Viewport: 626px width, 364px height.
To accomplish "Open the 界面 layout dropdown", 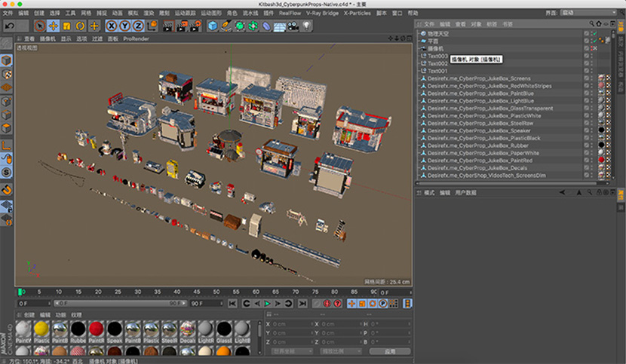I will pyautogui.click(x=589, y=13).
